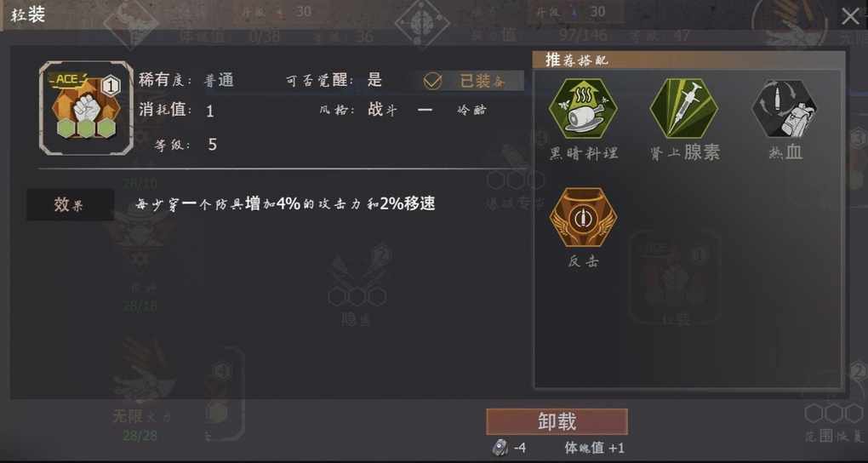Click the battery cost icon showing -4

(x=500, y=448)
